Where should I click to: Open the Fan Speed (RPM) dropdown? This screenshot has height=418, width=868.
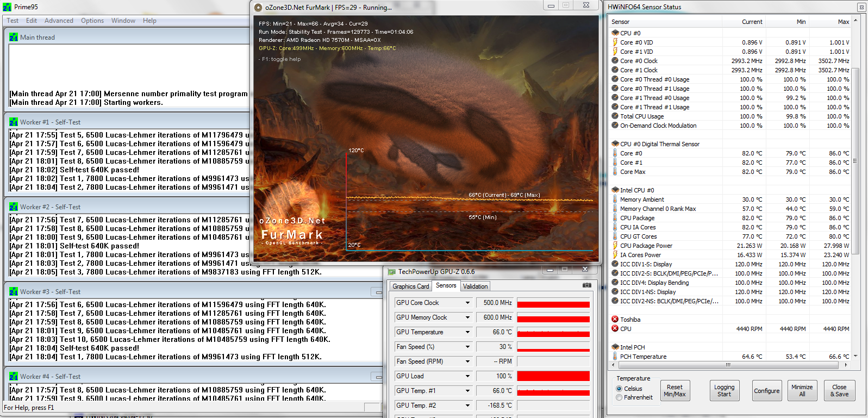pos(467,361)
